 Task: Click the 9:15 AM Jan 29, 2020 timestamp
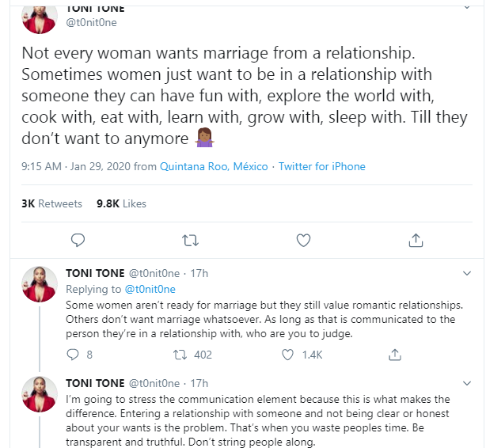point(74,167)
